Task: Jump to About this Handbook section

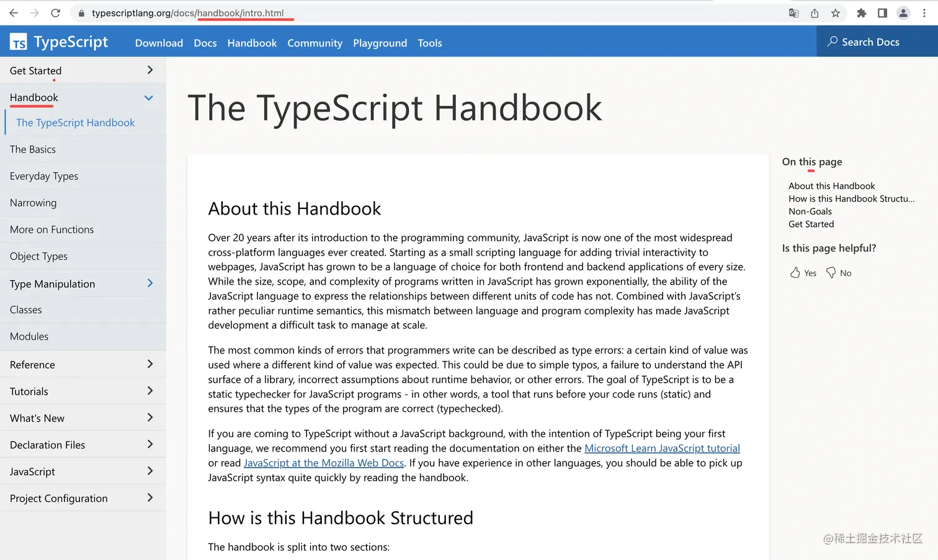Action: [x=831, y=186]
